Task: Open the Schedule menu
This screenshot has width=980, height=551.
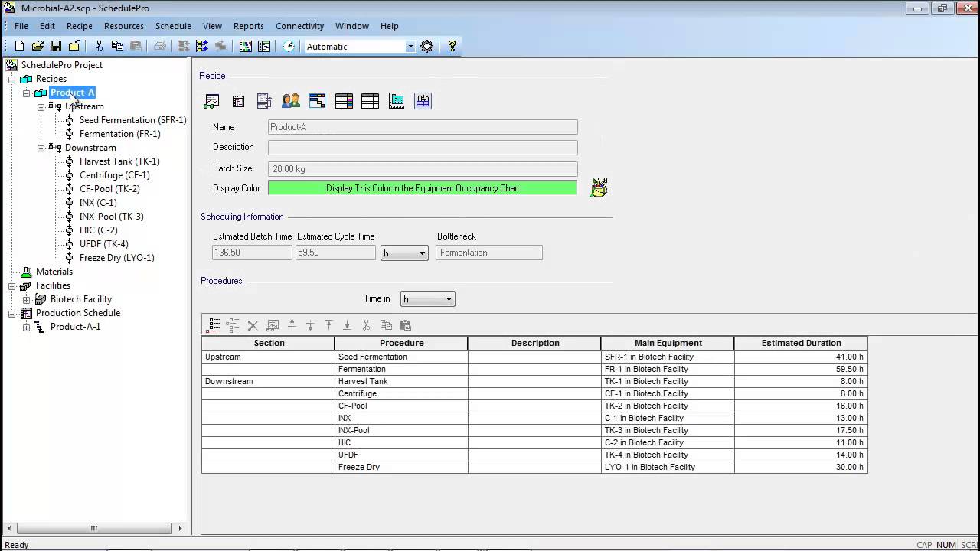Action: (173, 26)
